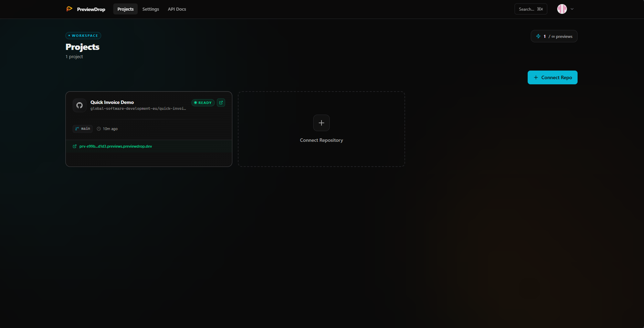The height and width of the screenshot is (328, 644).
Task: Click the branch icon next to main
Action: point(77,129)
